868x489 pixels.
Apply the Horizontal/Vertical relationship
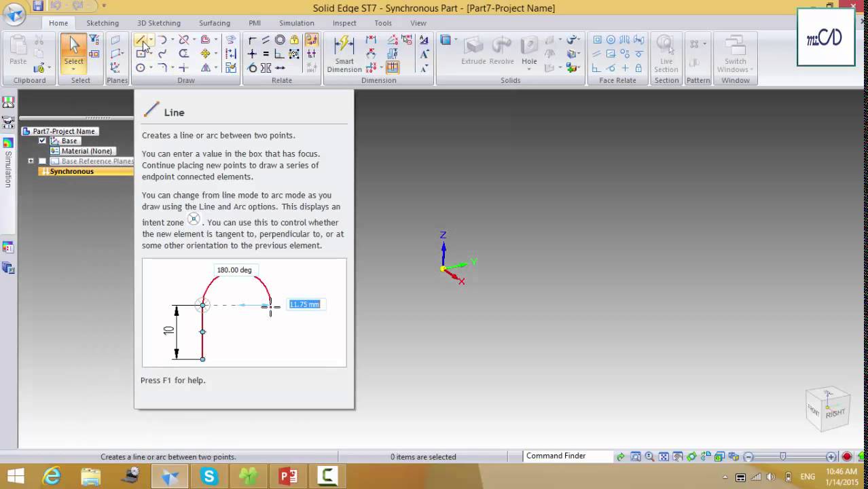point(252,54)
